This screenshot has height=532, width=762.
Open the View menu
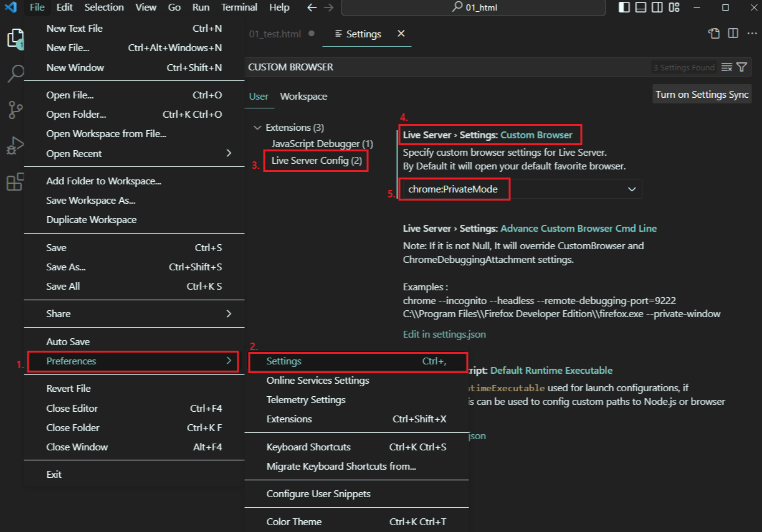(146, 7)
